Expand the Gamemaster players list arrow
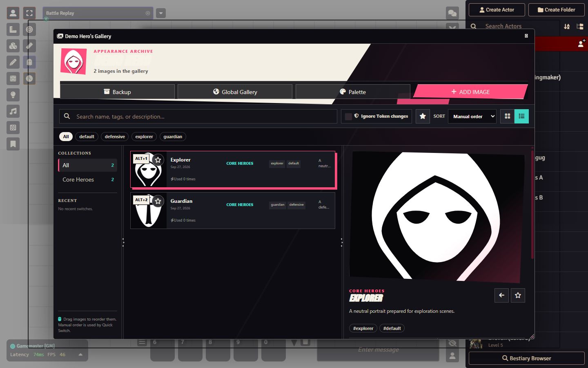 click(80, 355)
